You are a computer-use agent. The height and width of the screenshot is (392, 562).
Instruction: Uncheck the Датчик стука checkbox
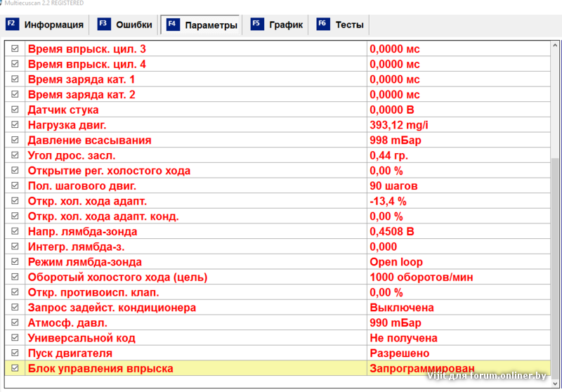15,110
